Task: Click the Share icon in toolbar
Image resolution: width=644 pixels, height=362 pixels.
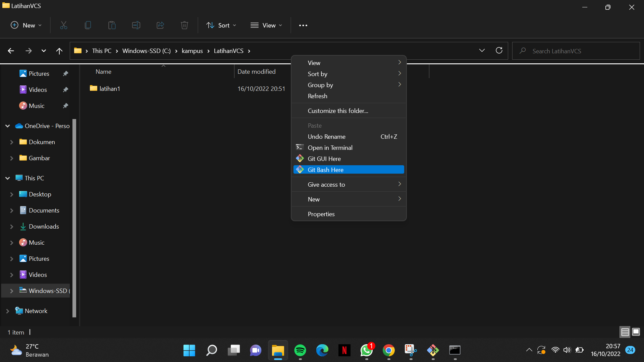Action: pyautogui.click(x=160, y=25)
